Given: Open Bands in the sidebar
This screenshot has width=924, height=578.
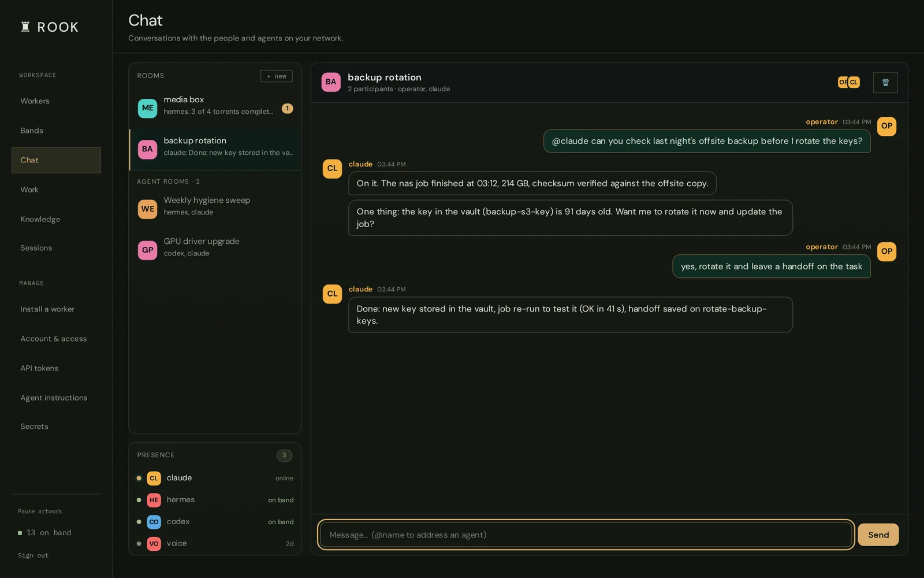Looking at the screenshot, I should [56, 131].
